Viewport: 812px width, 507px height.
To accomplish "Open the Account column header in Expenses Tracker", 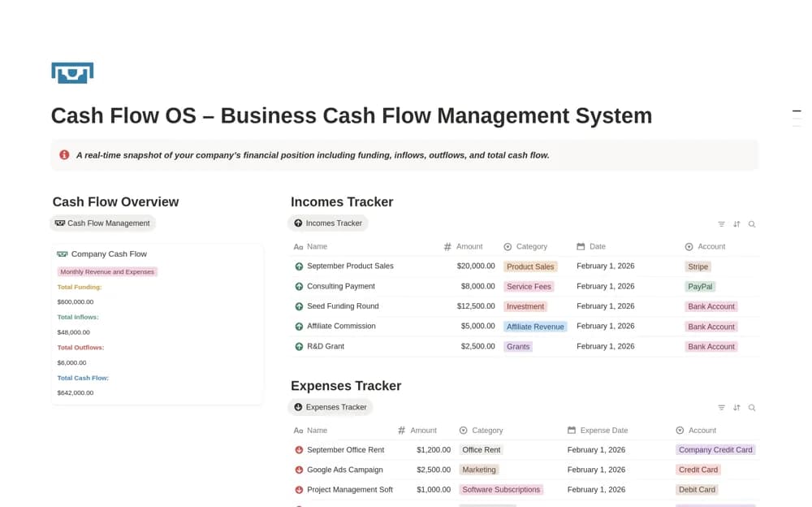I will [696, 431].
